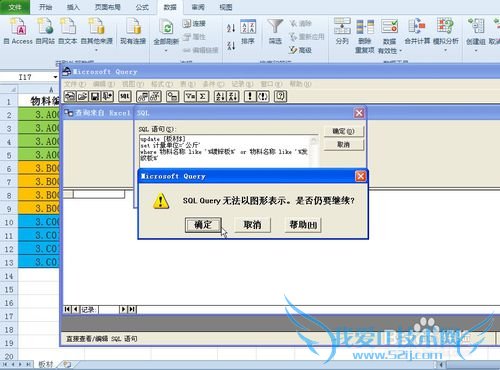This screenshot has height=370, width=500.
Task: Click 取消 in the warning dialog
Action: pyautogui.click(x=252, y=225)
